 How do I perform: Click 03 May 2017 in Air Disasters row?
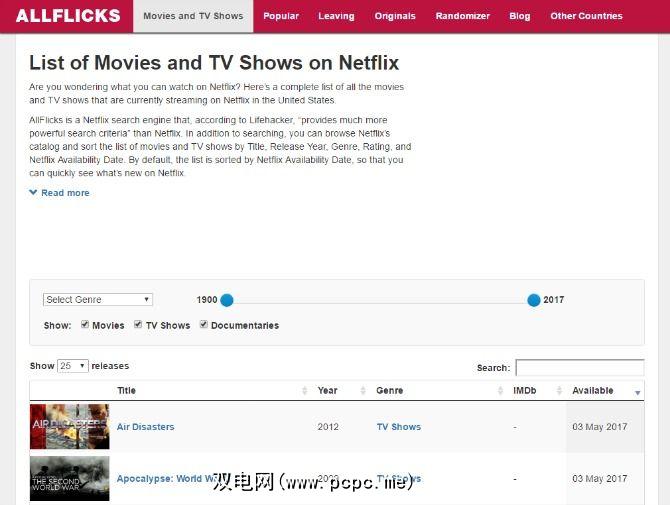[x=600, y=427]
